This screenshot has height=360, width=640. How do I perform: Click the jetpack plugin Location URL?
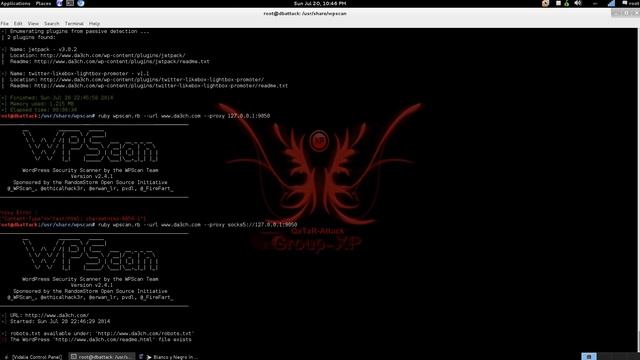pyautogui.click(x=113, y=56)
